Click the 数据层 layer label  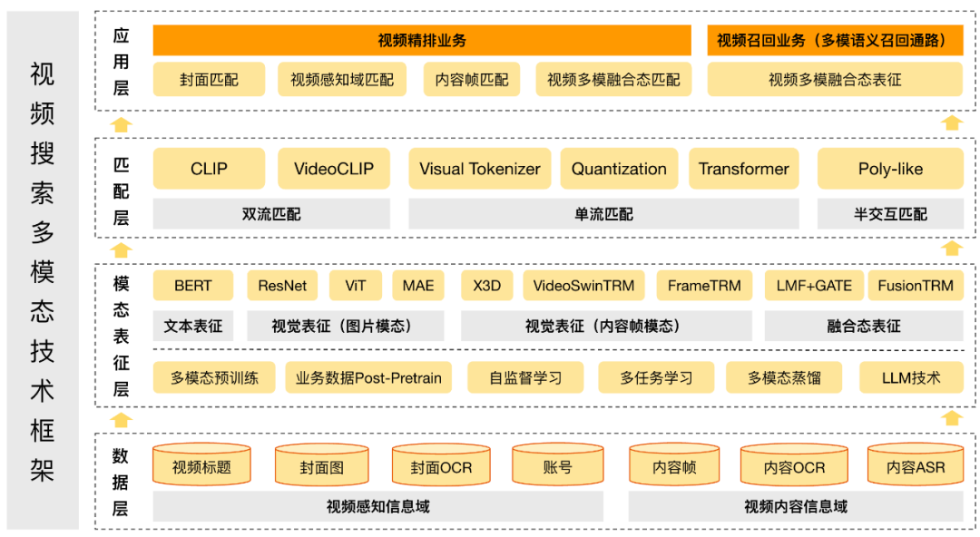click(x=121, y=482)
